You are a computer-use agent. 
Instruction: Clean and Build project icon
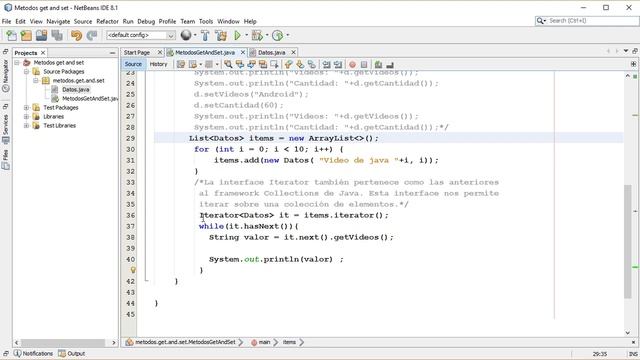(x=221, y=36)
